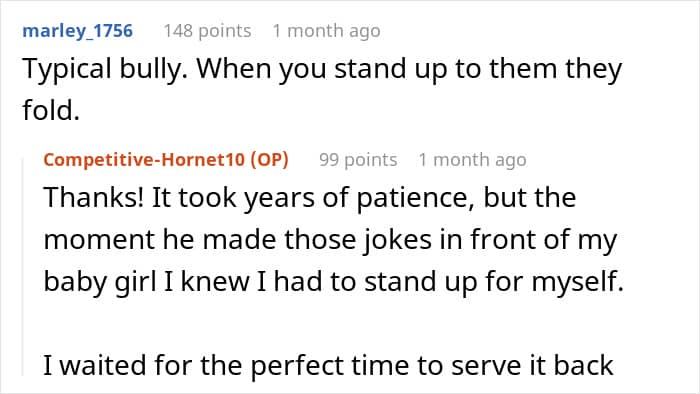Click the word 'Typical' in top comment

[x=67, y=70]
